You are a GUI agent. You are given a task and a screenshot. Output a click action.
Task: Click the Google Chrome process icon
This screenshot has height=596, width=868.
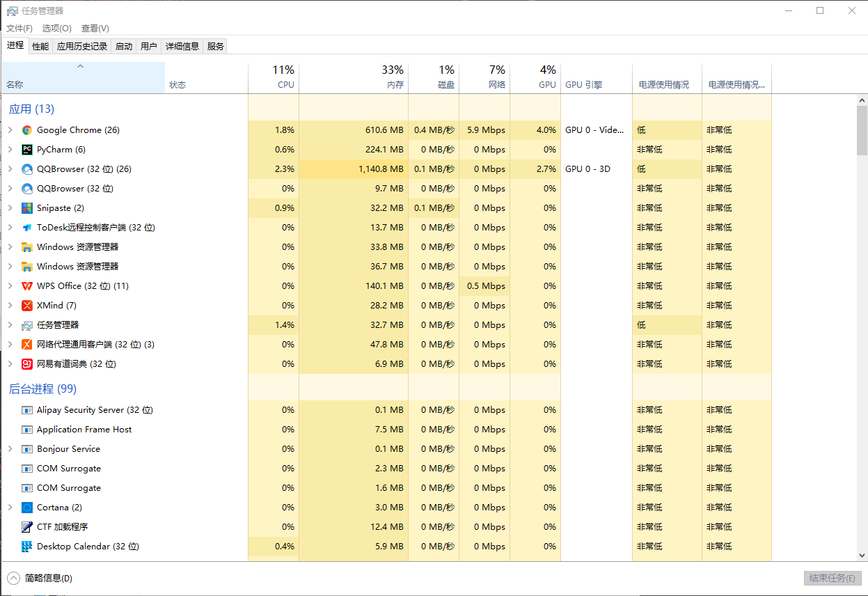[x=27, y=130]
